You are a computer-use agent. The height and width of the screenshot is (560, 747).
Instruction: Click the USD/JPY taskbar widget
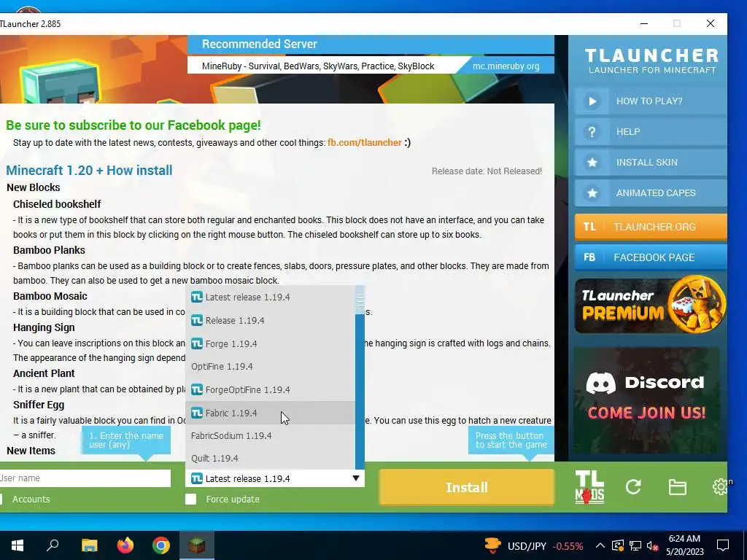(533, 545)
